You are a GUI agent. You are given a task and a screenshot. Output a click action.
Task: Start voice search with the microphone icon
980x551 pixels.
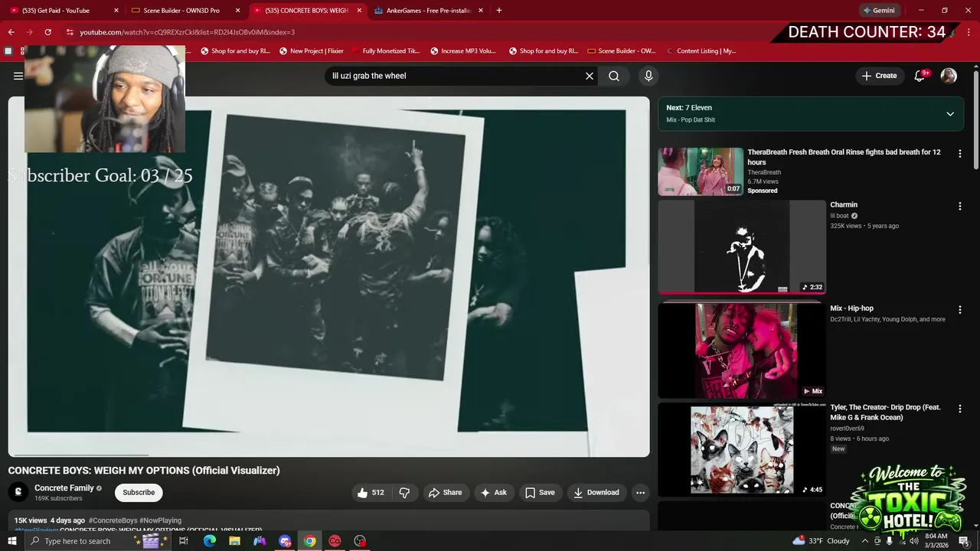pos(648,76)
